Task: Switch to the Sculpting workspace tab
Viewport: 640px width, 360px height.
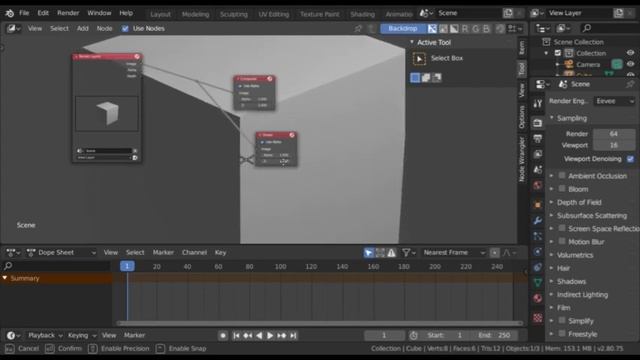Action: (x=233, y=14)
